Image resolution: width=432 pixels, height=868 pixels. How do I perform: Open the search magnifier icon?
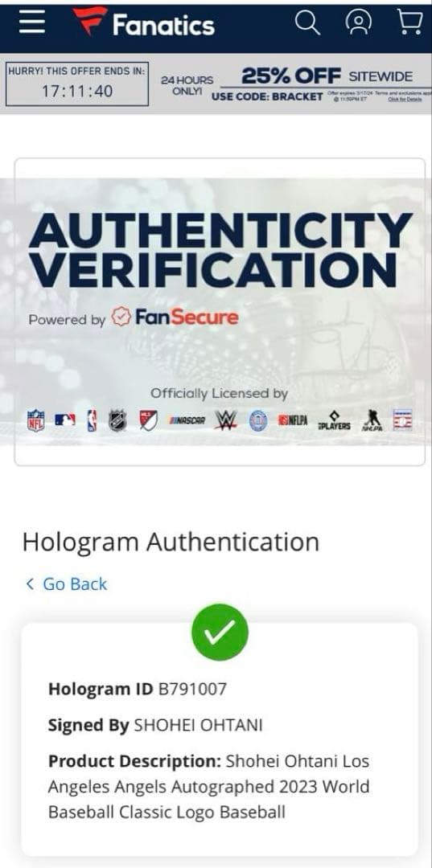[307, 23]
